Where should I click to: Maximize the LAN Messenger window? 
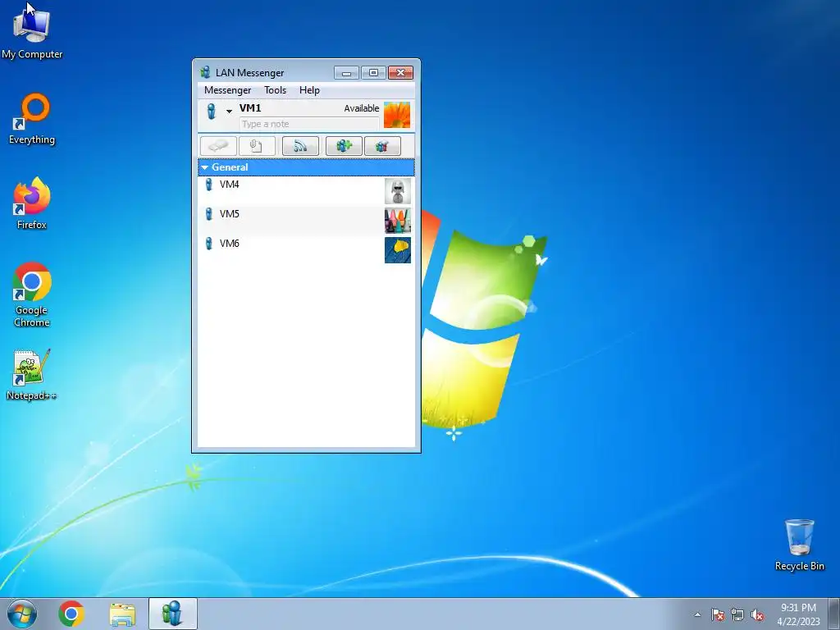click(373, 72)
